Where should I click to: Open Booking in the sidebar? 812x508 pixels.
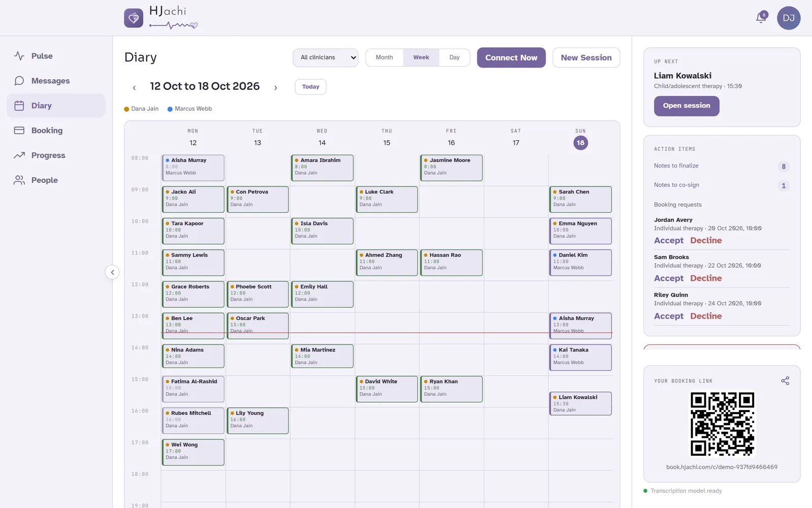click(56, 131)
